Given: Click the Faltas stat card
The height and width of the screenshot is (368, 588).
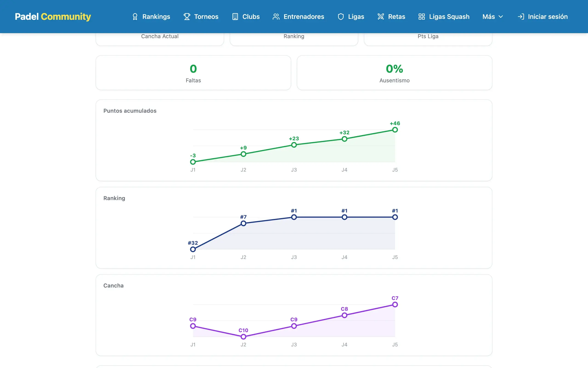Looking at the screenshot, I should 193,73.
